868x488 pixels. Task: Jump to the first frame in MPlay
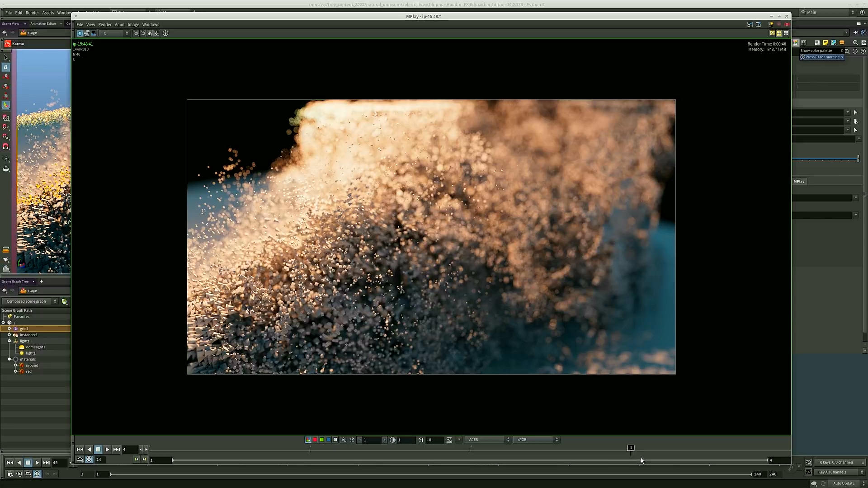(x=80, y=450)
